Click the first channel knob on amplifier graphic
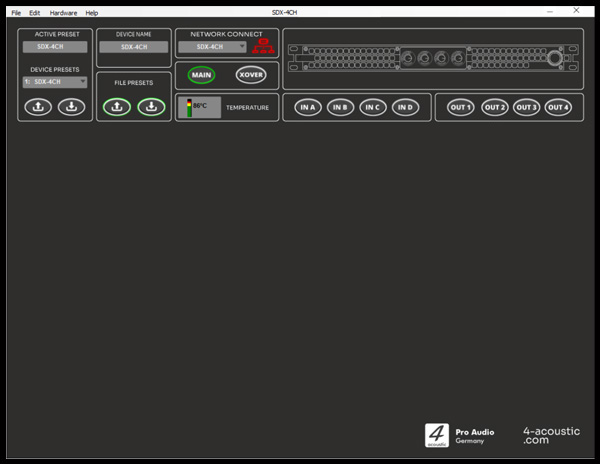Image resolution: width=600 pixels, height=464 pixels. 408,59
